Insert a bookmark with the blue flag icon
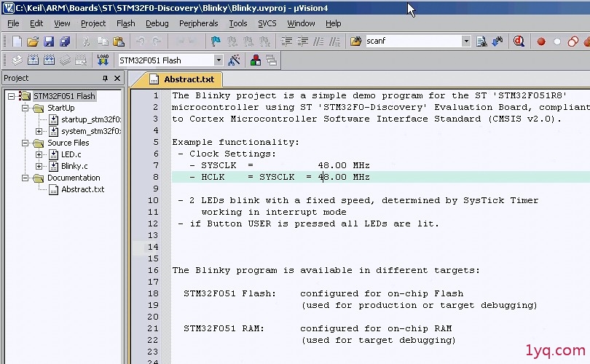The width and height of the screenshot is (590, 364). pyautogui.click(x=216, y=41)
